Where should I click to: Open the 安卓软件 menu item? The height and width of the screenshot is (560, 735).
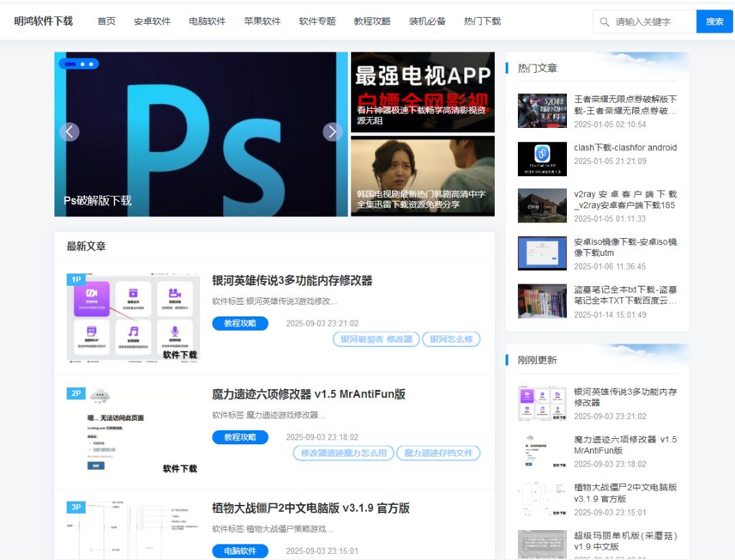[152, 22]
